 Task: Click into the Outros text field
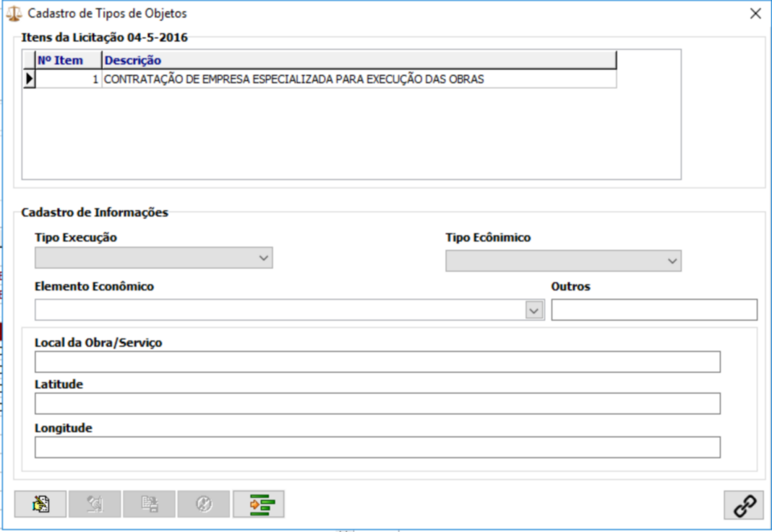point(654,310)
